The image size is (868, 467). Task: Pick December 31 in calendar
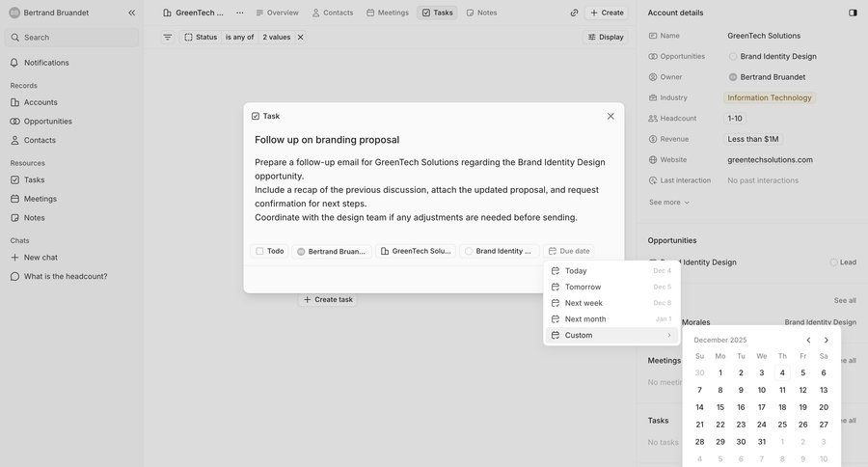(x=762, y=442)
